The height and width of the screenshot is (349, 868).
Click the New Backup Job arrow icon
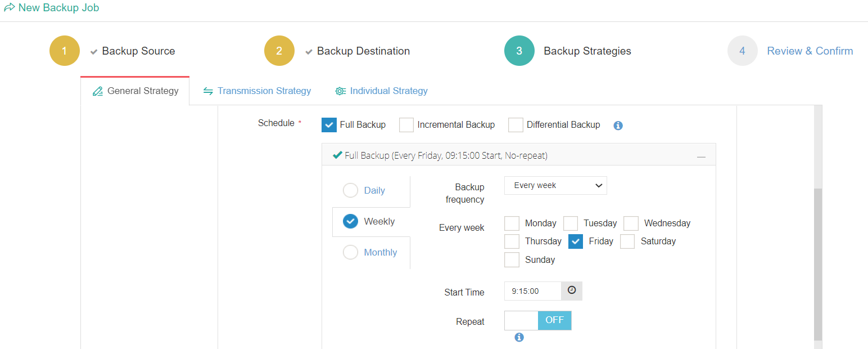pos(10,8)
